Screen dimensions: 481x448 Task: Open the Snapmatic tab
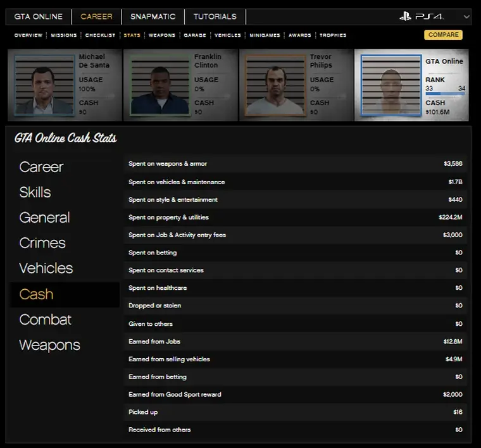click(x=153, y=16)
